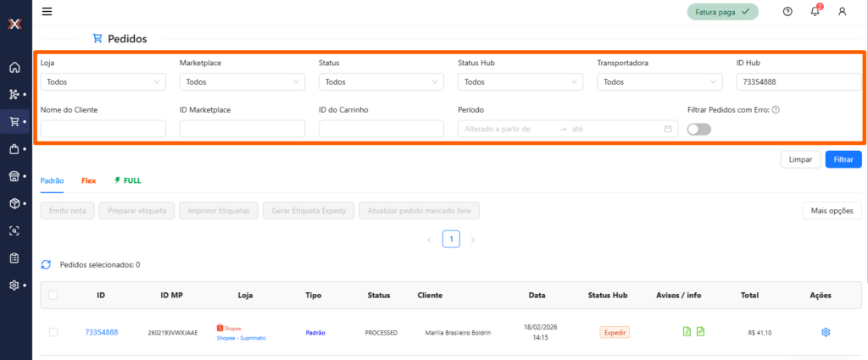Click the refresh icon beside Pedidos selecionados
The width and height of the screenshot is (868, 360).
coord(47,264)
